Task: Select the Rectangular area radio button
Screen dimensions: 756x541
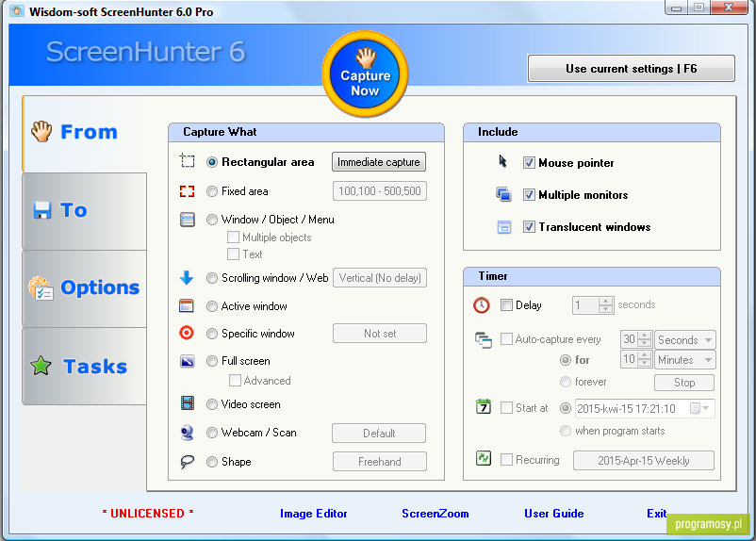Action: [x=212, y=162]
